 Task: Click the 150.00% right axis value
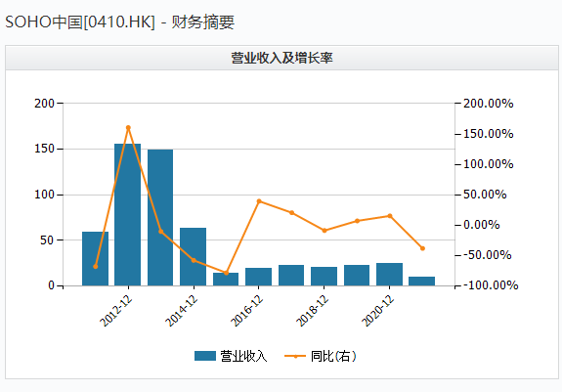coord(488,134)
